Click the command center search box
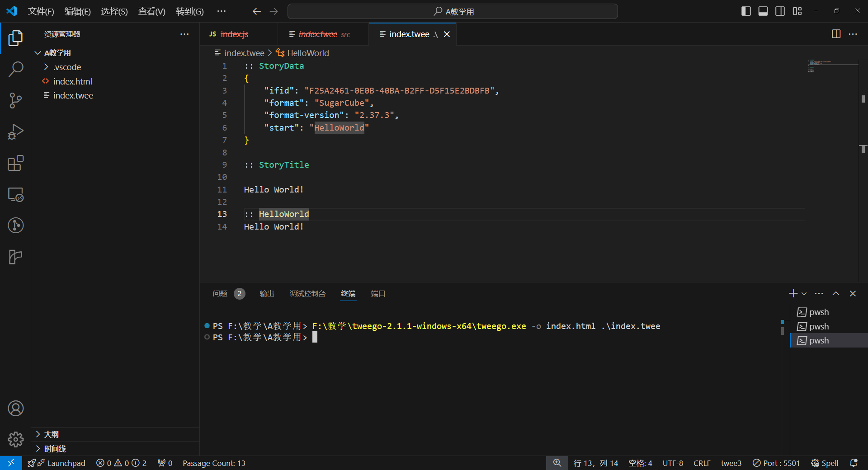This screenshot has height=470, width=868. (453, 11)
